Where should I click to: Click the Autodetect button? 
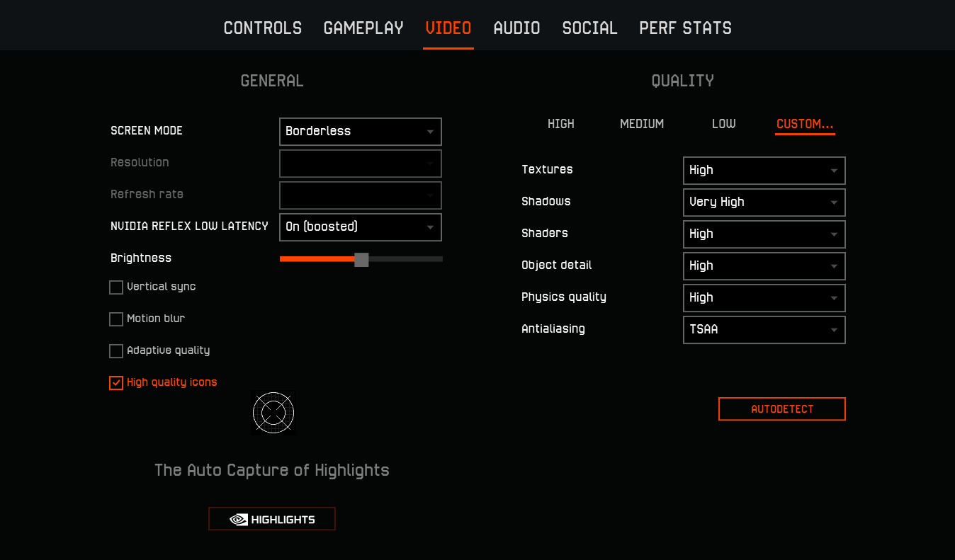(x=782, y=409)
